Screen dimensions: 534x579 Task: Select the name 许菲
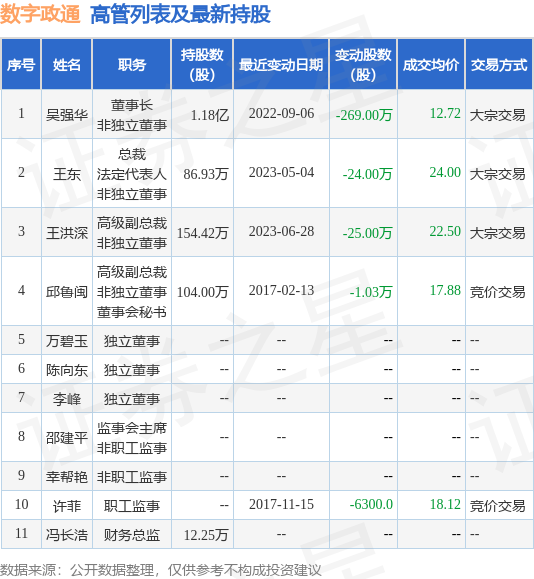pos(67,506)
